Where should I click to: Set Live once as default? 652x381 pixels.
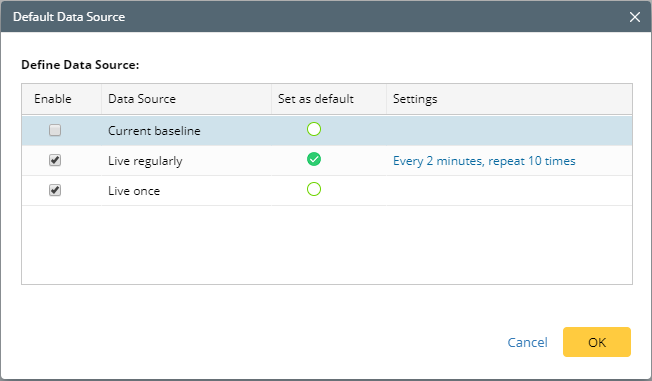pyautogui.click(x=314, y=189)
